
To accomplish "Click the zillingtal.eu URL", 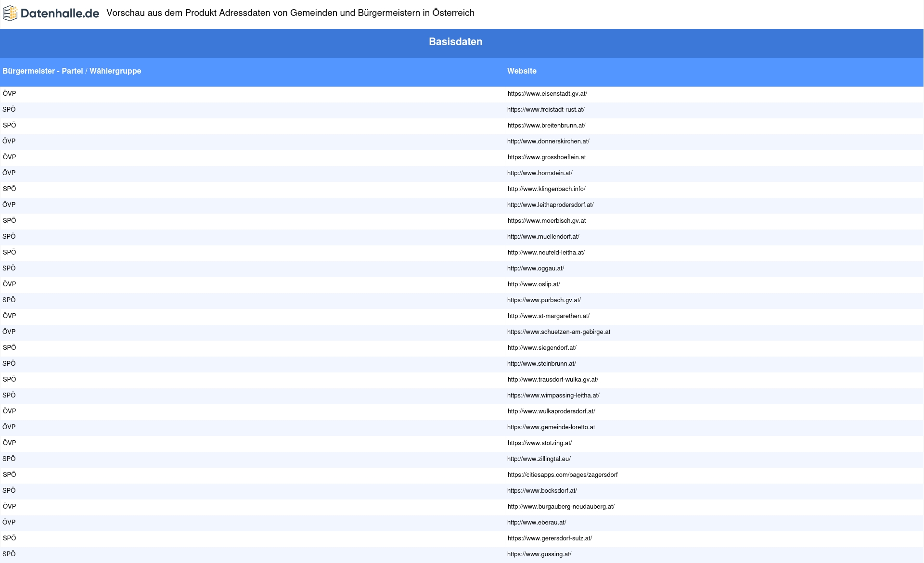I will tap(539, 459).
